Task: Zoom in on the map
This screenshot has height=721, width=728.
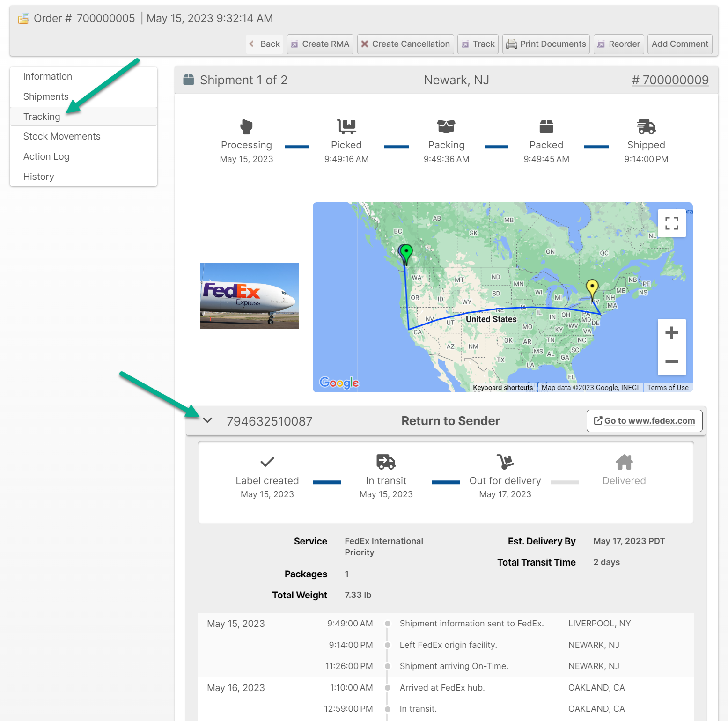Action: pos(671,333)
